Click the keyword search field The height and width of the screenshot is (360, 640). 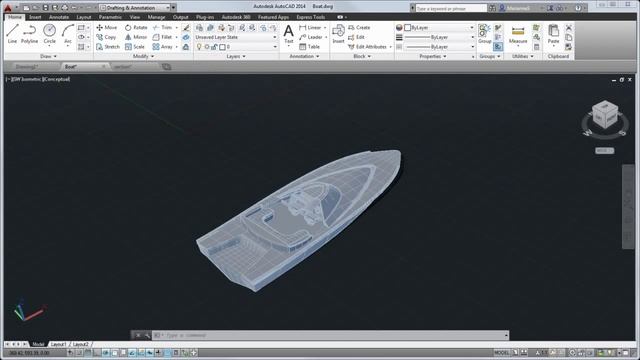click(451, 8)
